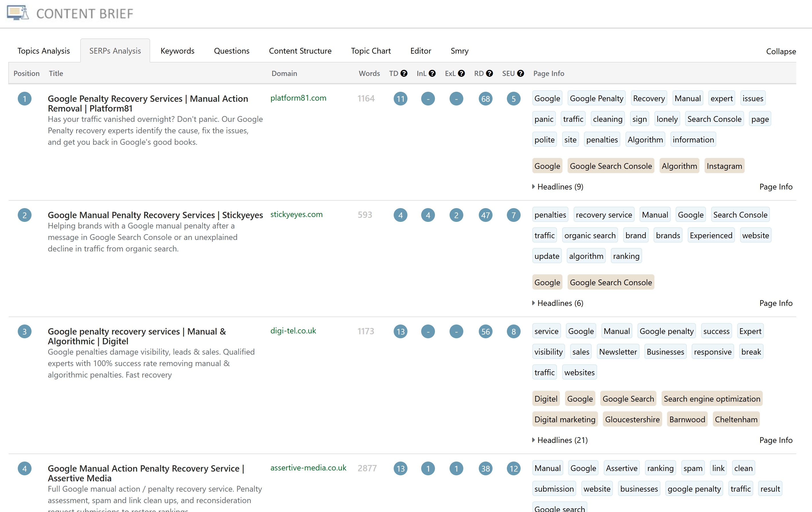Screen dimensions: 812x512
Task: Click the RD badge 47 for stickyeyes.com
Action: tap(486, 215)
